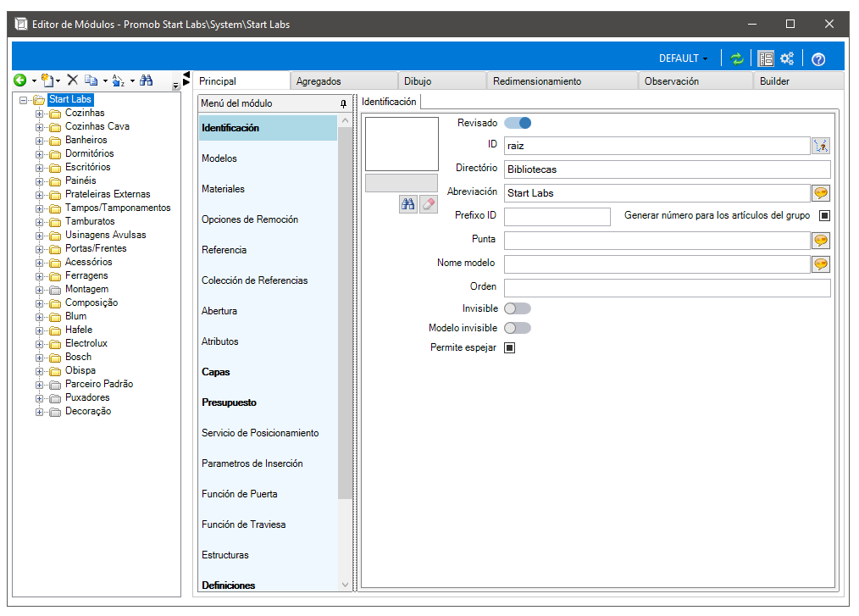Viewport: 859px width, 616px height.
Task: Click the eraser icon below image preview
Action: (x=429, y=204)
